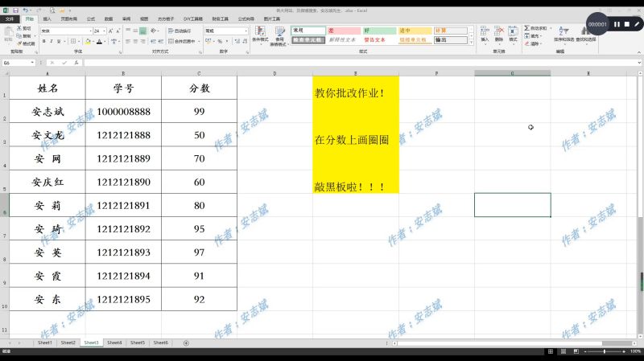Toggle align right
The width and height of the screenshot is (644, 361).
[142, 42]
